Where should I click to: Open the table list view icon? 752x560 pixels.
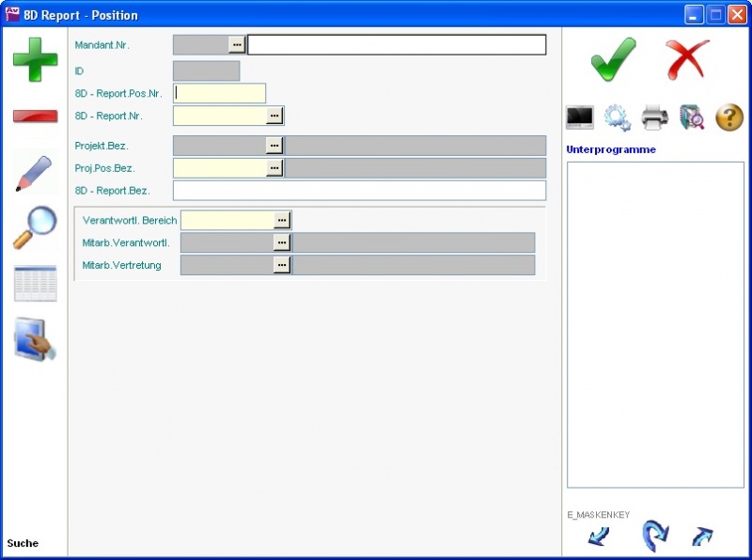click(35, 283)
